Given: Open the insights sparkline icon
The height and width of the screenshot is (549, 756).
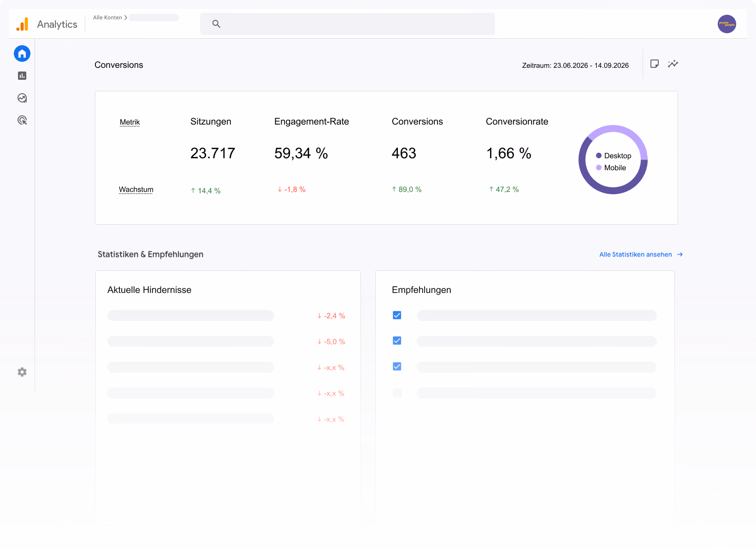Looking at the screenshot, I should pos(673,64).
